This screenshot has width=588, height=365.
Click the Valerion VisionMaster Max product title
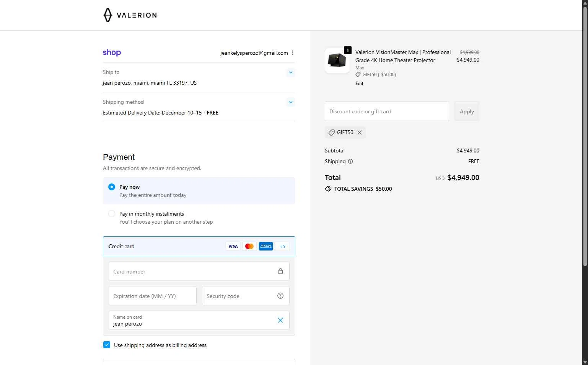coord(403,56)
